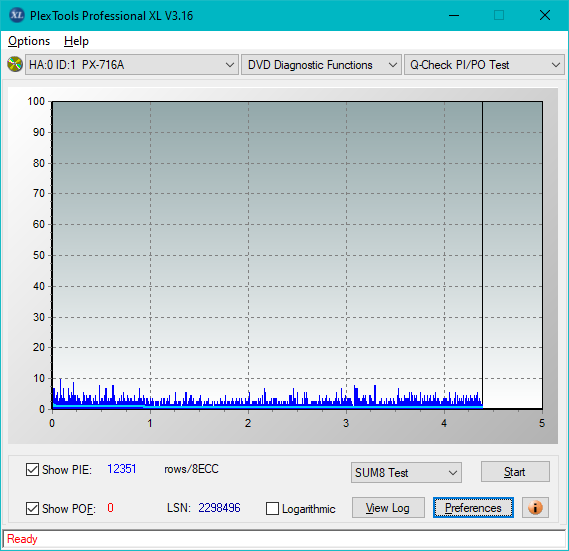Click the PlexTools XL app icon
Screen dimensions: 569x551
tap(16, 15)
